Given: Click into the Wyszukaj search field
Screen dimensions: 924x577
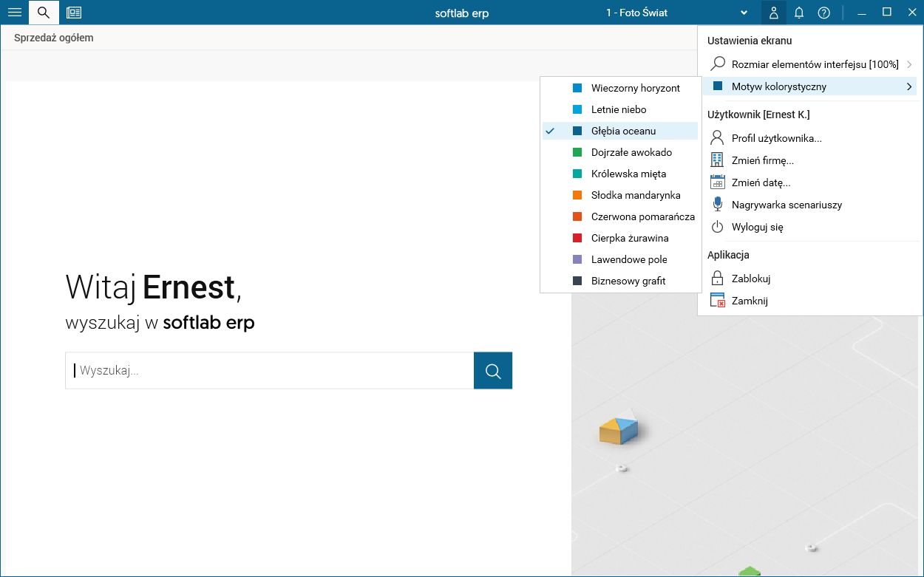Looking at the screenshot, I should click(x=270, y=371).
